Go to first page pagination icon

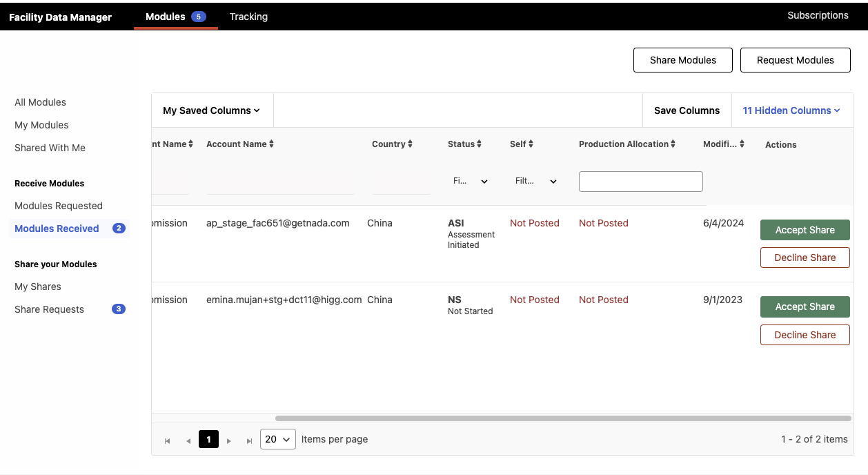167,440
